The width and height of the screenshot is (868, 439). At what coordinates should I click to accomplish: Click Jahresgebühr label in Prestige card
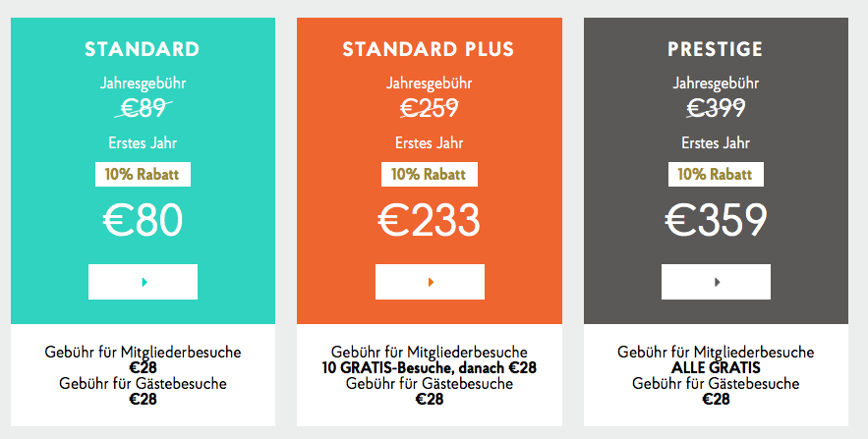[716, 83]
